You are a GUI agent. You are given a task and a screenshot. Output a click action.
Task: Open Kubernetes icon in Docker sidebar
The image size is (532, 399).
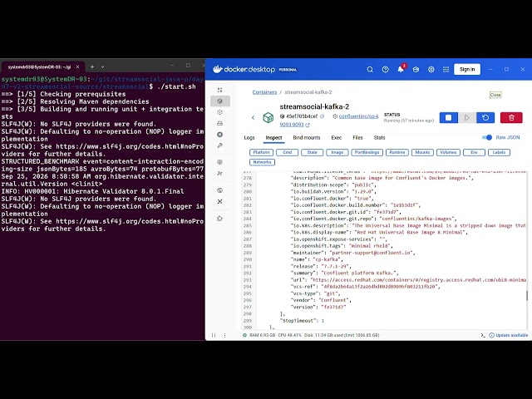pyautogui.click(x=219, y=135)
